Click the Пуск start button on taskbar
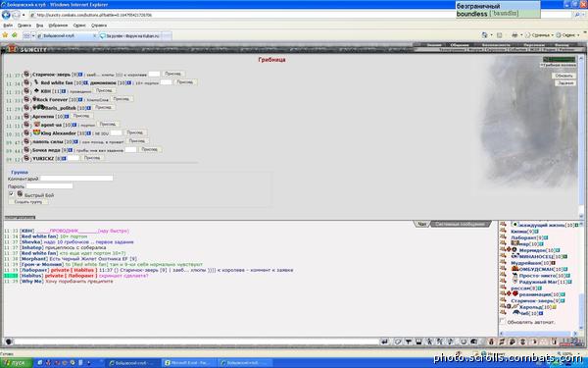 [16, 363]
